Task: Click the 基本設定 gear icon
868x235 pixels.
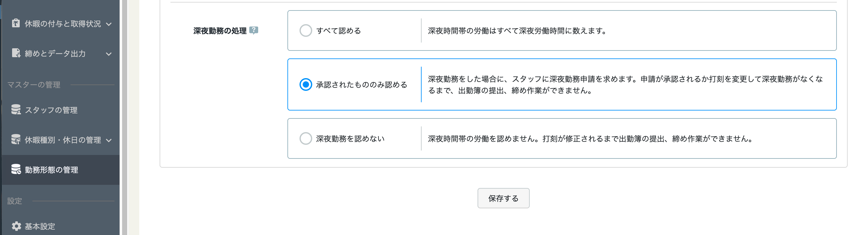Action: 16,226
